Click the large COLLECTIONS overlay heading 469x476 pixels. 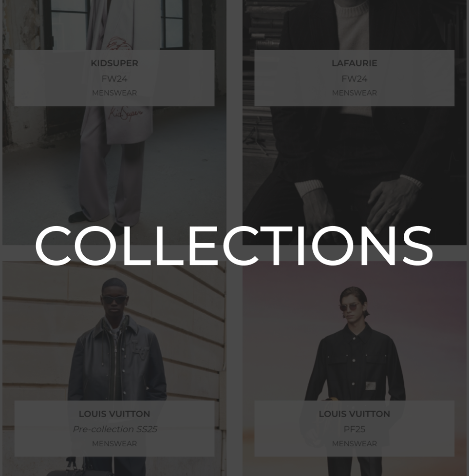click(x=234, y=246)
